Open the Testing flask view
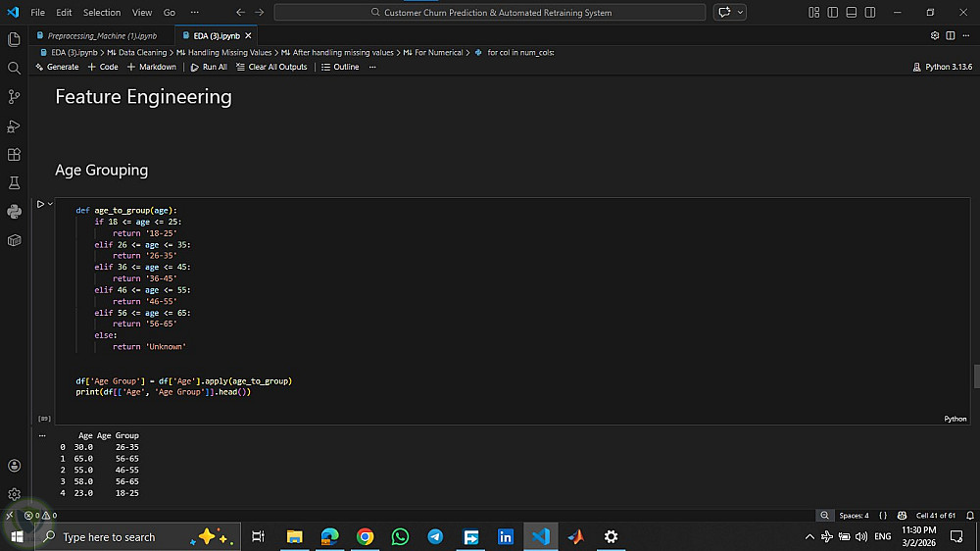 click(x=14, y=183)
